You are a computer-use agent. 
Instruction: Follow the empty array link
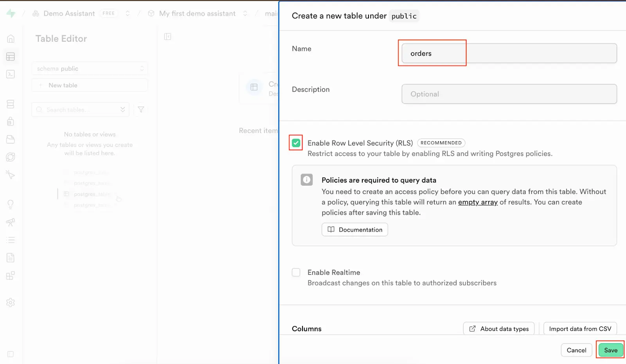tap(478, 202)
